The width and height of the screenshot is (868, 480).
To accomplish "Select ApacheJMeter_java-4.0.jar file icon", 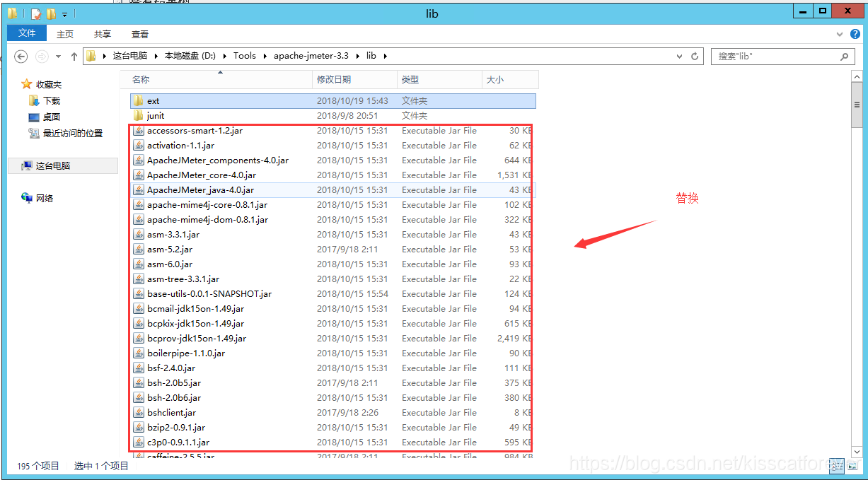I will coord(139,189).
